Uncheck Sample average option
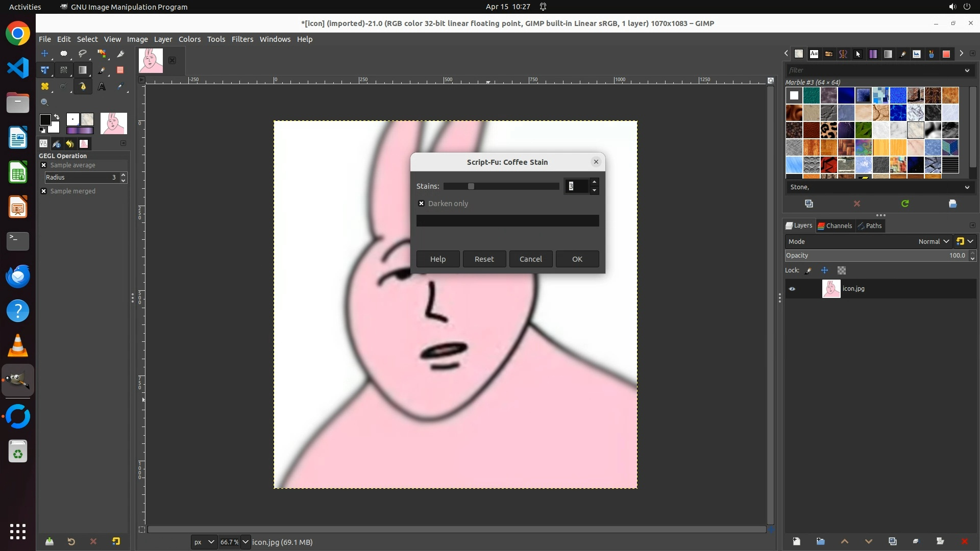 43,165
